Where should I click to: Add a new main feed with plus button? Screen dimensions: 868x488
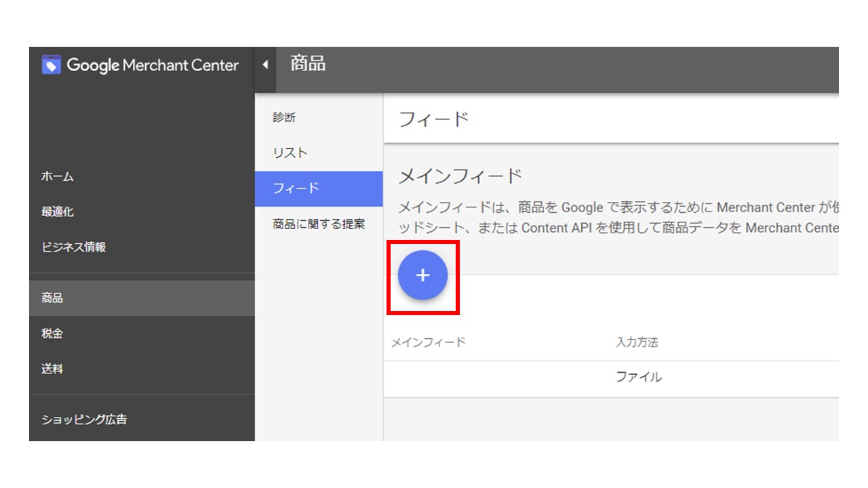[422, 275]
